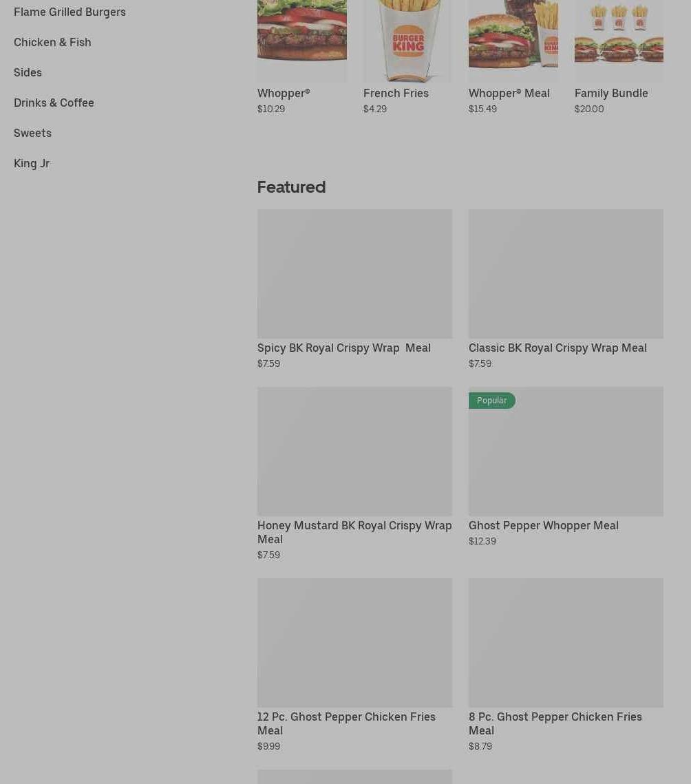Click the Ghost Pepper Whopper Meal title

click(x=544, y=525)
